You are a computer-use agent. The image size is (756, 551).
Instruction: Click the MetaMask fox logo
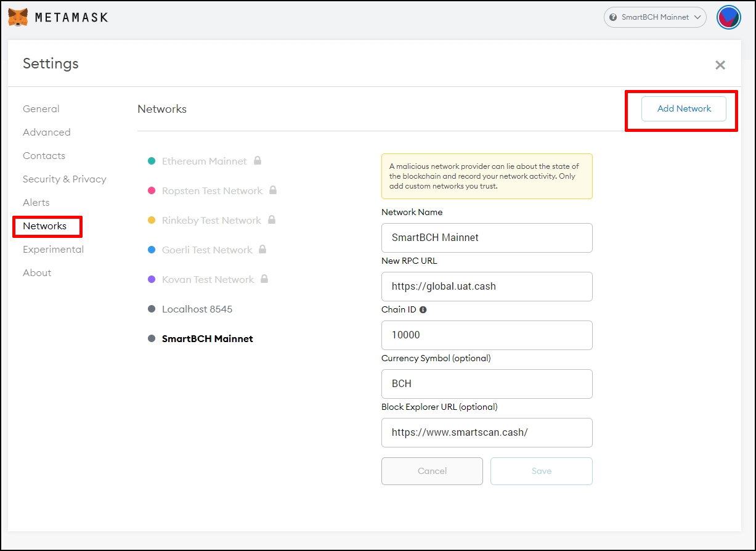(18, 17)
